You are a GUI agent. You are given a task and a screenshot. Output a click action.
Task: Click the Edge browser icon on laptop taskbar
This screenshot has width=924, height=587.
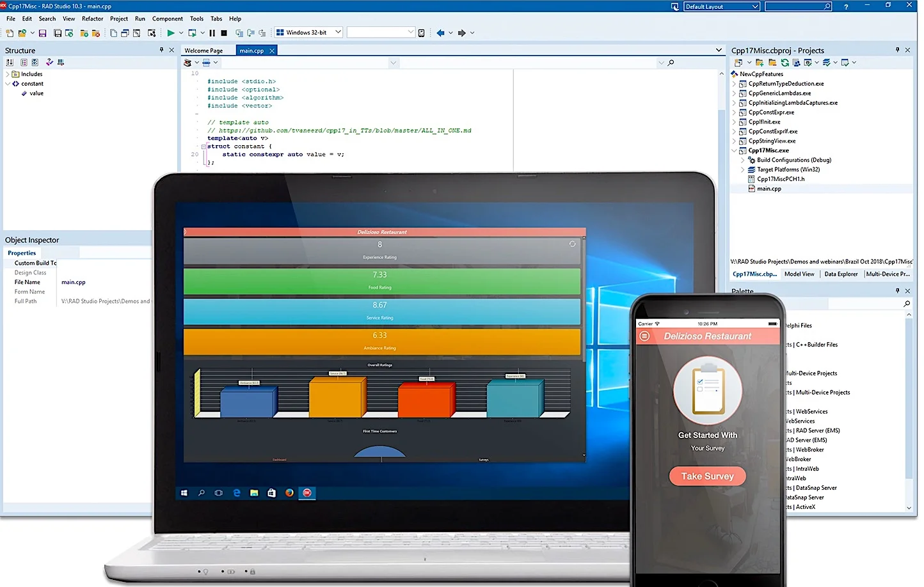click(237, 493)
